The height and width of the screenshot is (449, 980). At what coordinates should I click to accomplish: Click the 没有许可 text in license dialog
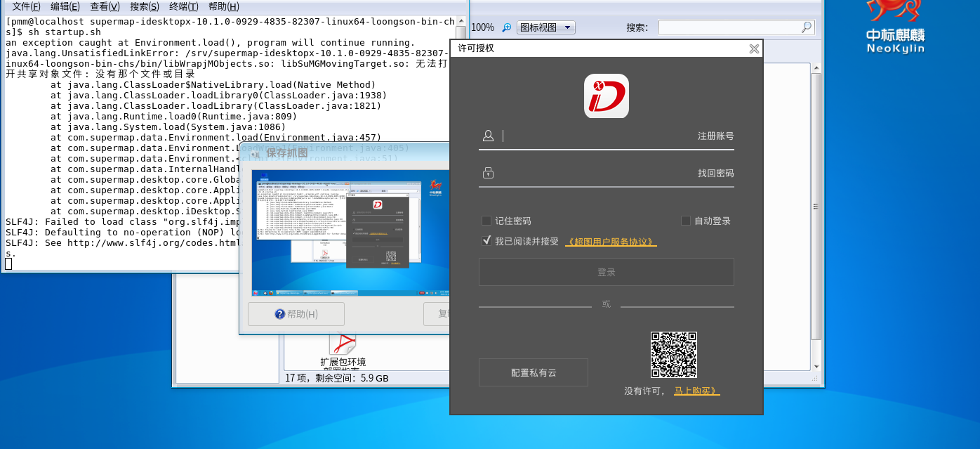644,391
